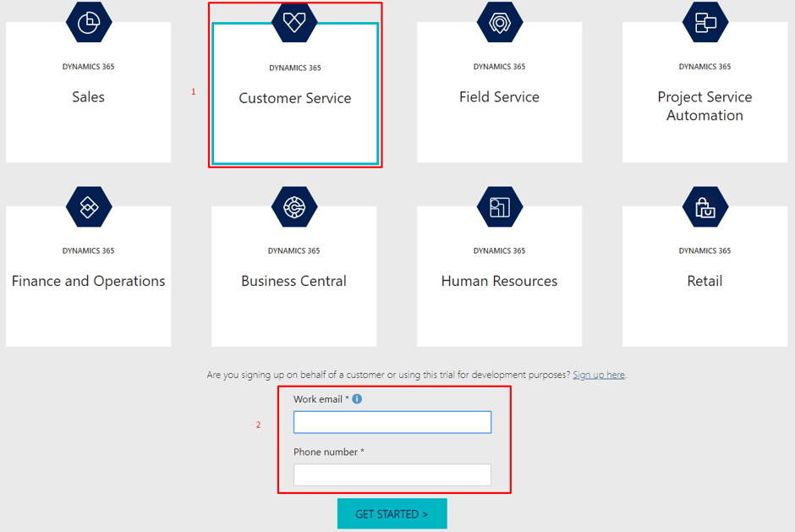The image size is (795, 532).
Task: Click the Sales hexagon icon
Action: (89, 23)
